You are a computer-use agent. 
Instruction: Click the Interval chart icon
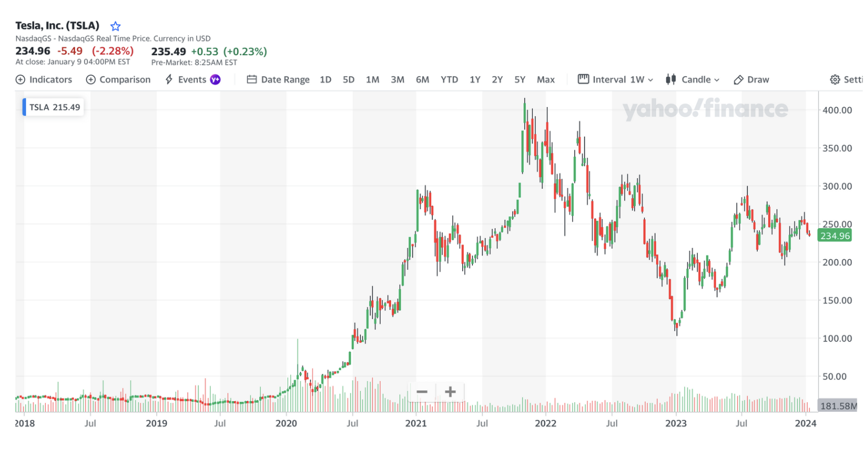583,79
